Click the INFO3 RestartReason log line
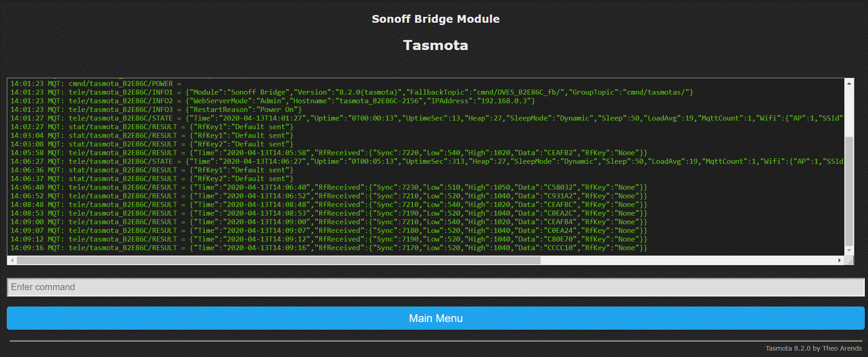The image size is (868, 357). point(156,110)
